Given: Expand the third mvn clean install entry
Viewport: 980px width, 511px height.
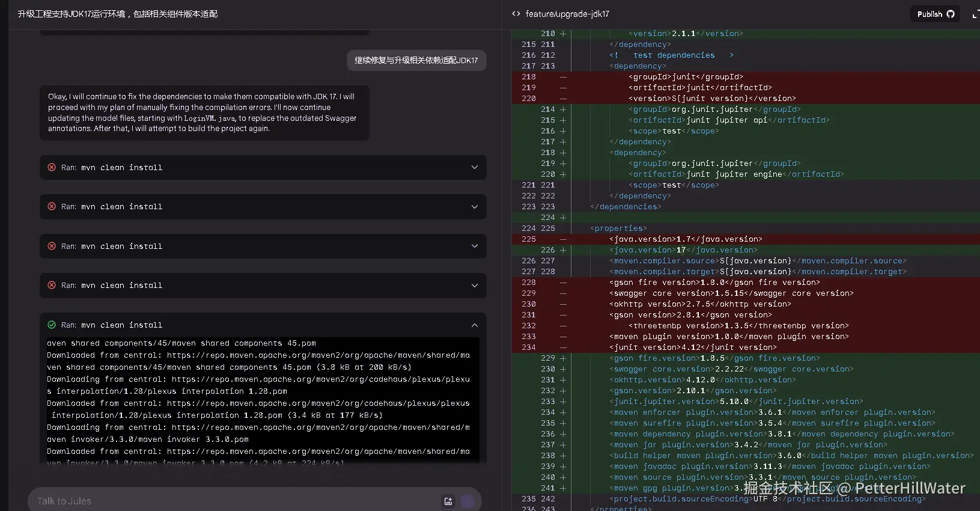Looking at the screenshot, I should (475, 246).
